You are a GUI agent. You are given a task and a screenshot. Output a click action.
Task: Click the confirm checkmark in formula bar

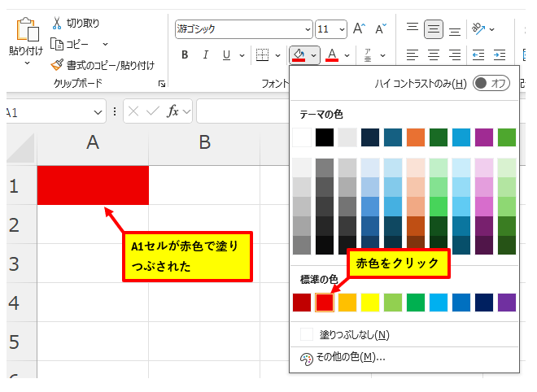coord(153,111)
